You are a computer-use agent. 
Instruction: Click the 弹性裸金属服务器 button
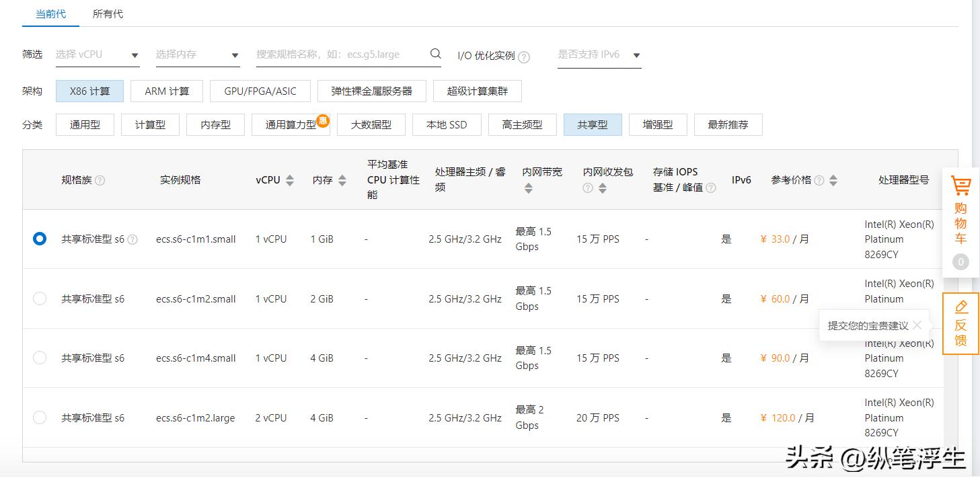pyautogui.click(x=371, y=91)
